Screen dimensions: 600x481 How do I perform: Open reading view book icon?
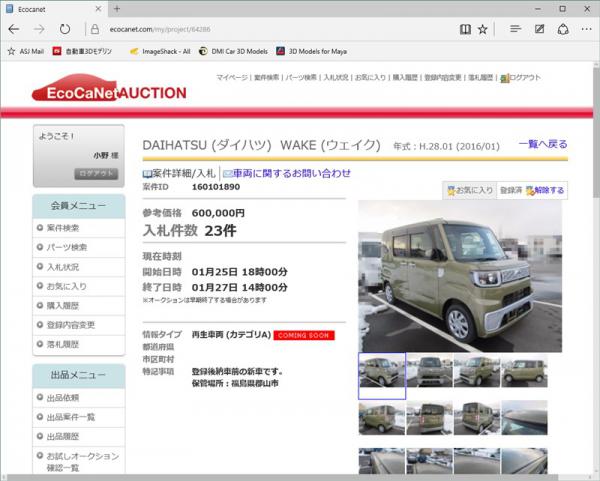tap(465, 29)
